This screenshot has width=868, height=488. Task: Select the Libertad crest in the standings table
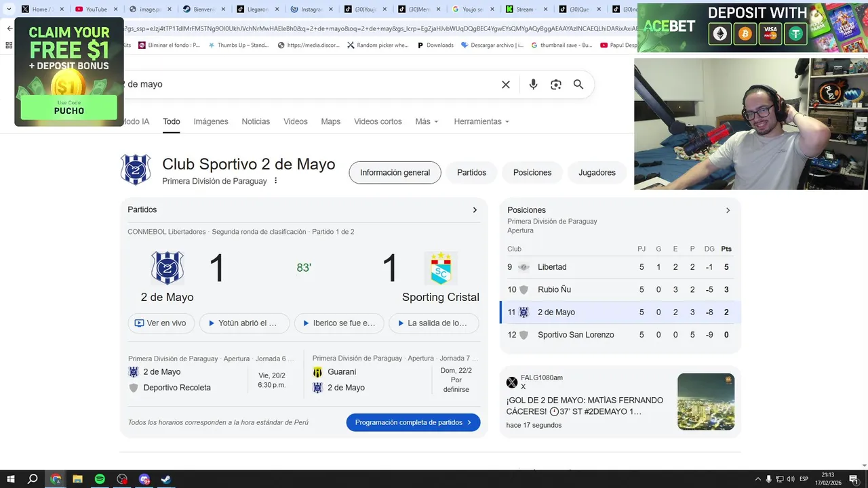click(x=524, y=267)
